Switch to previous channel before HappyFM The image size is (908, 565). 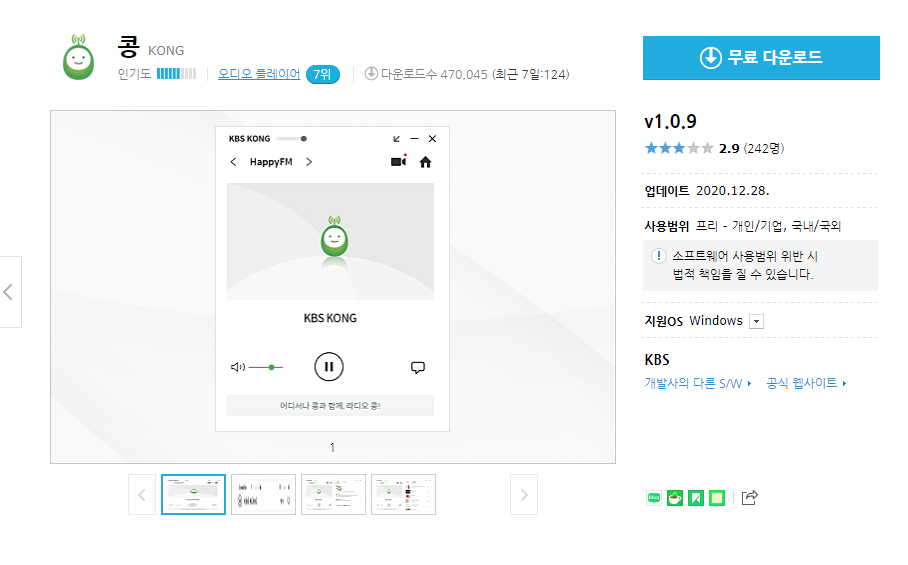tap(233, 162)
